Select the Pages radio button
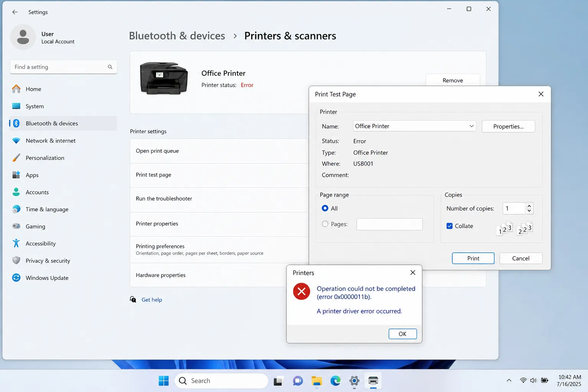Screen dimensions: 588x392 click(x=325, y=224)
